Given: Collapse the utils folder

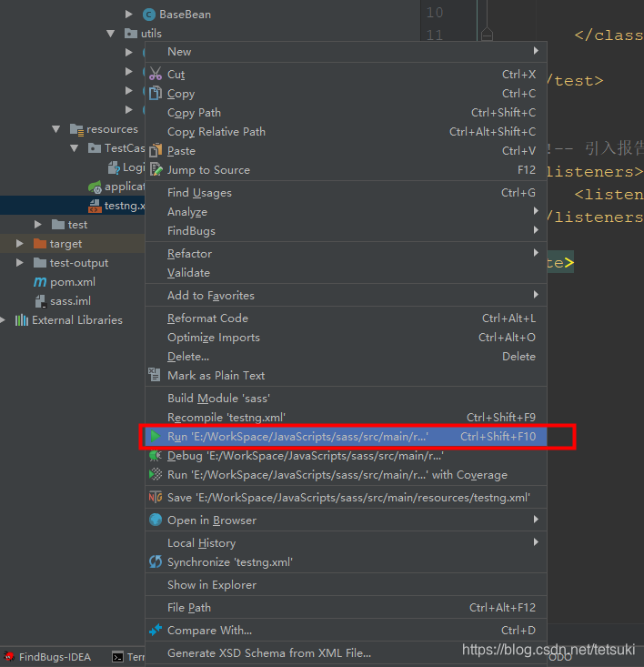Looking at the screenshot, I should [x=111, y=33].
